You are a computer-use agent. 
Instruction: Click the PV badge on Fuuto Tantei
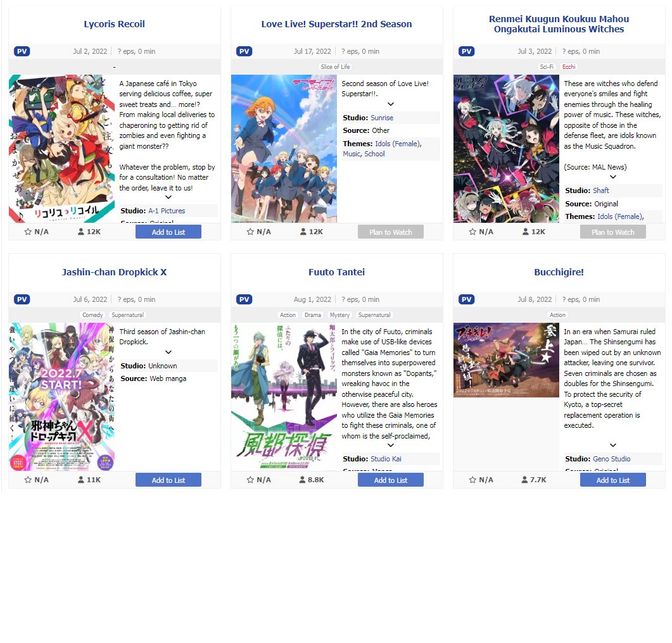pos(244,299)
